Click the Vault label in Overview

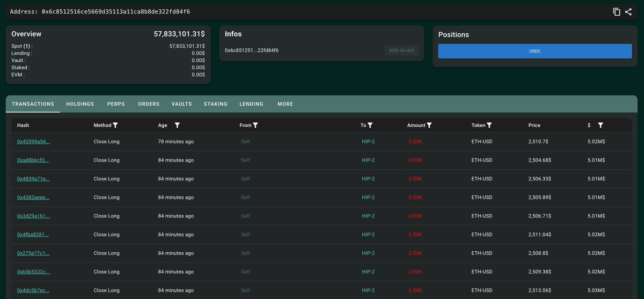[x=19, y=61]
